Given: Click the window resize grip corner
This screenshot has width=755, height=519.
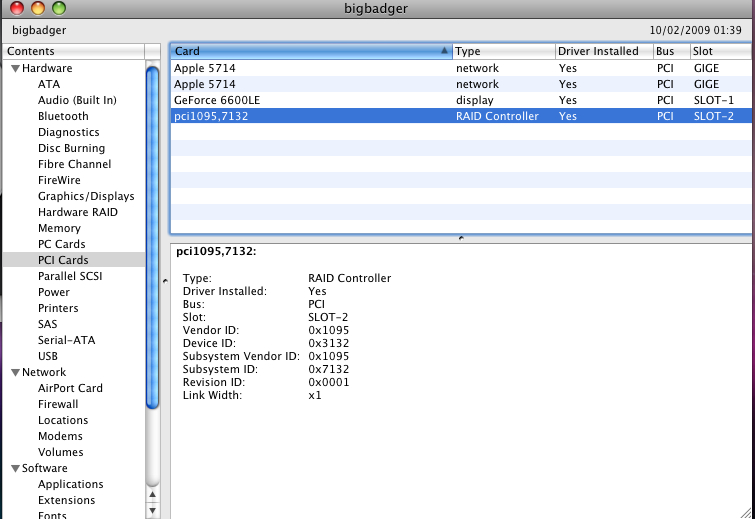Looking at the screenshot, I should coord(746,512).
